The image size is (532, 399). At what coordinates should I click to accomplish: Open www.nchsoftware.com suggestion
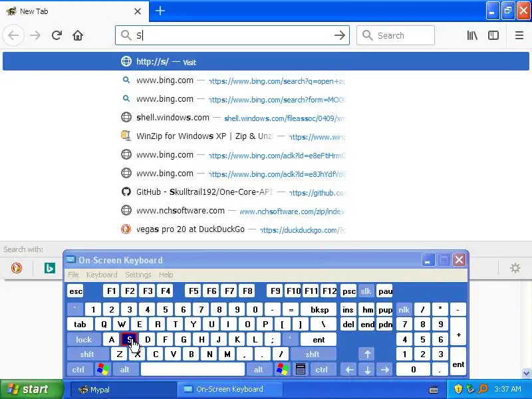point(266,211)
